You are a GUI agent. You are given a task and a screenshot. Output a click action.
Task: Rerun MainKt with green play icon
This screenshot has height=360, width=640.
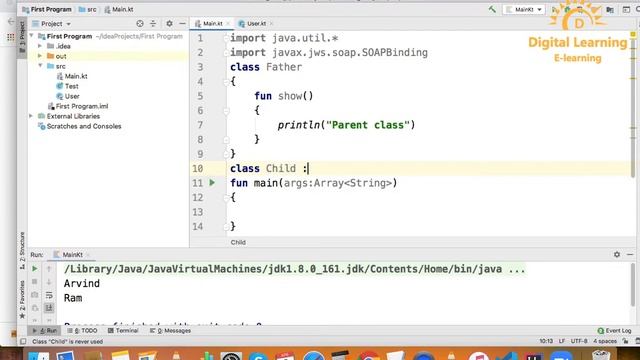(35, 269)
